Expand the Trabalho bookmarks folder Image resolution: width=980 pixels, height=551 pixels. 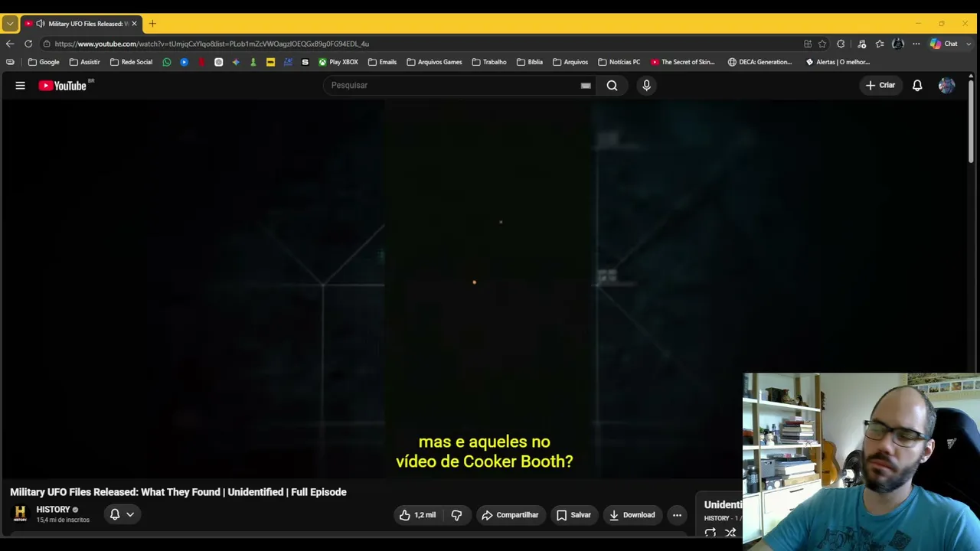point(489,62)
